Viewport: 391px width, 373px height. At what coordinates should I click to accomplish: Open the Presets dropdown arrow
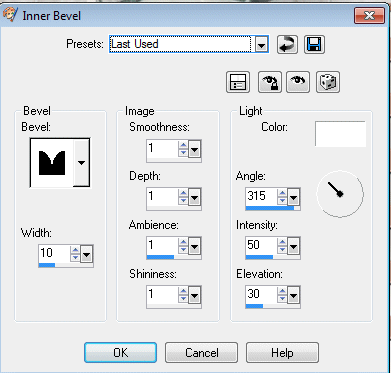(262, 44)
